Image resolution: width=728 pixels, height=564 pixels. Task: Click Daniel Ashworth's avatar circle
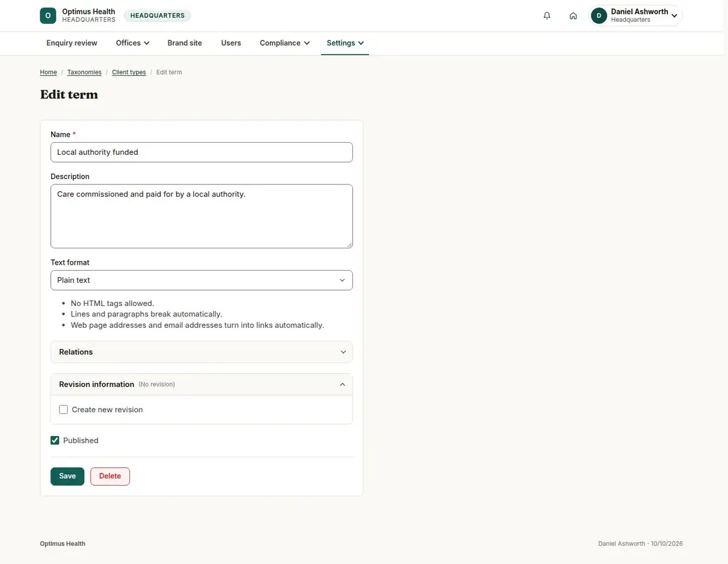[599, 16]
